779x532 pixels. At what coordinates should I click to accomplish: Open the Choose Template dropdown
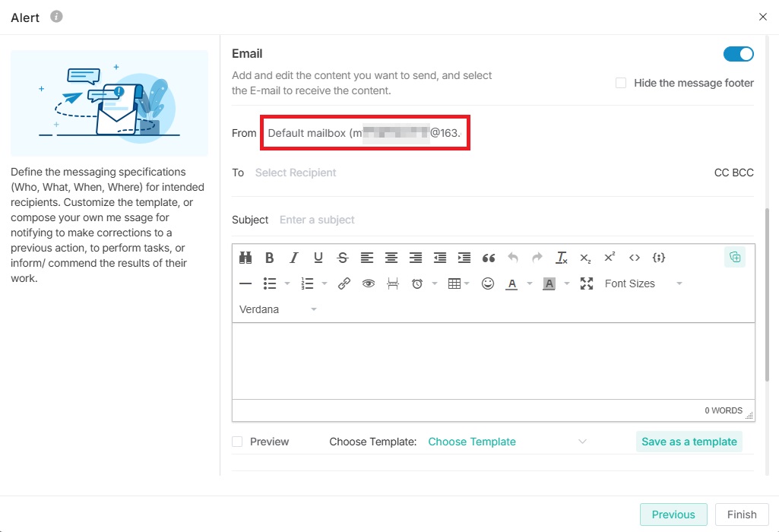pyautogui.click(x=507, y=442)
